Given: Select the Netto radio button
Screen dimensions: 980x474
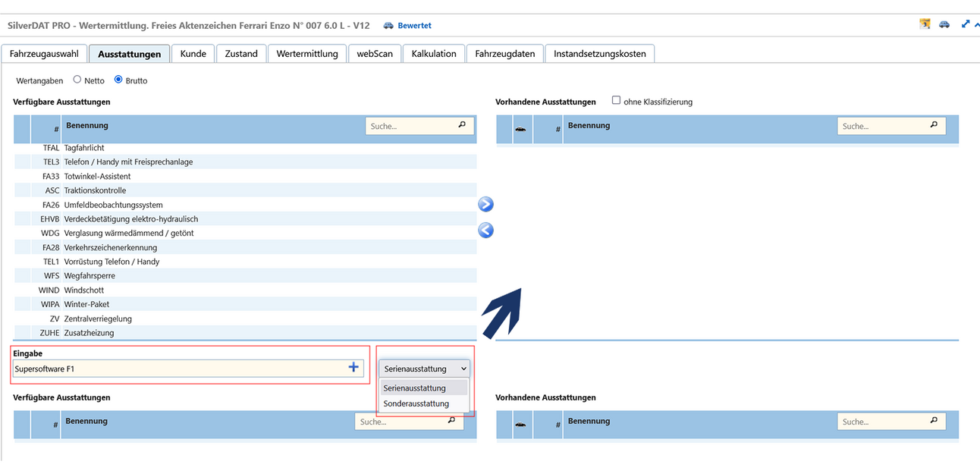Looking at the screenshot, I should 77,80.
